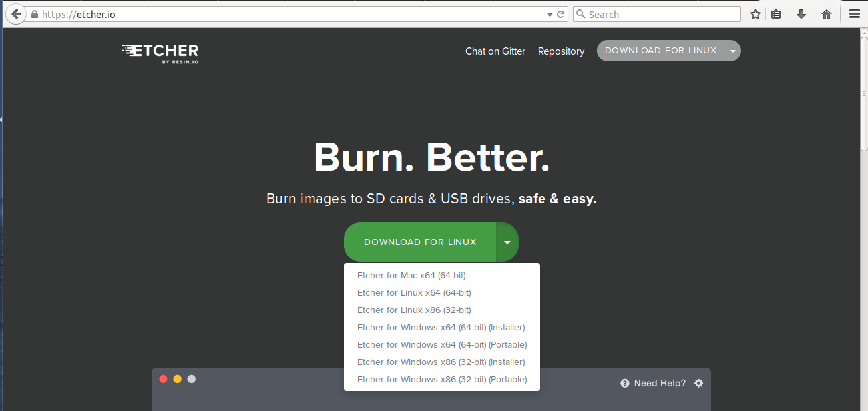Open the browser hamburger menu

pyautogui.click(x=855, y=14)
